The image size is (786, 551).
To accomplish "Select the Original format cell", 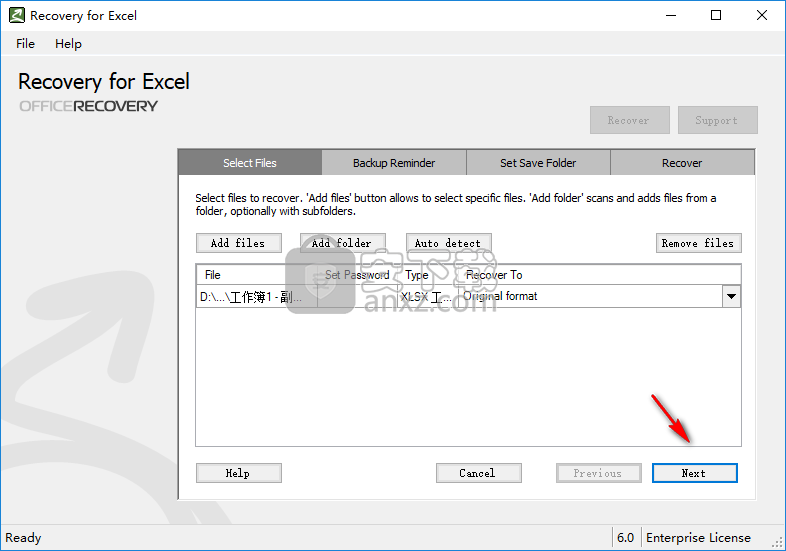I will [591, 296].
